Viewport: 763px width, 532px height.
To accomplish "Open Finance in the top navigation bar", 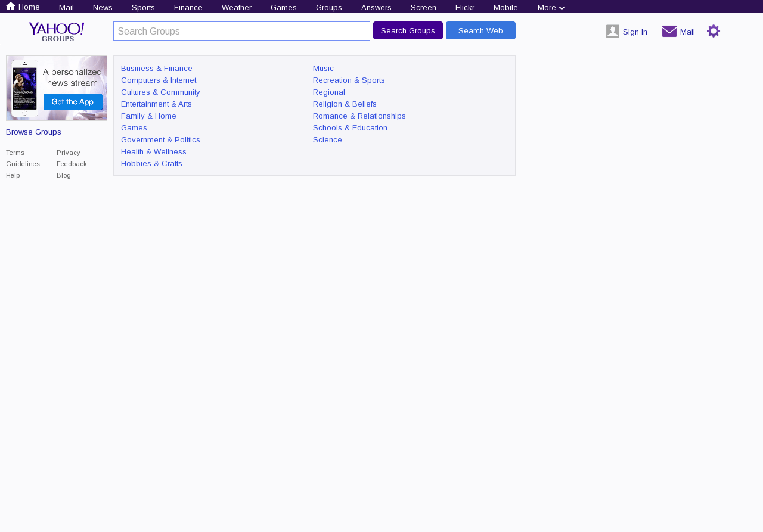I will point(188,8).
